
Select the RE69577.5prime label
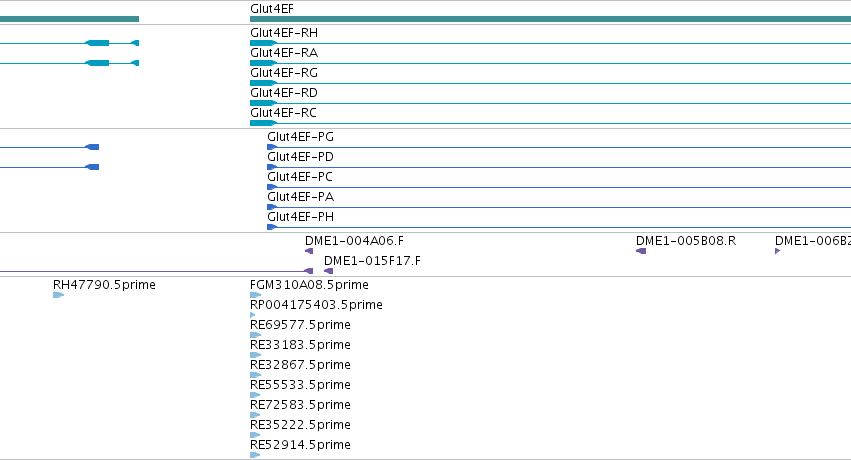point(300,325)
